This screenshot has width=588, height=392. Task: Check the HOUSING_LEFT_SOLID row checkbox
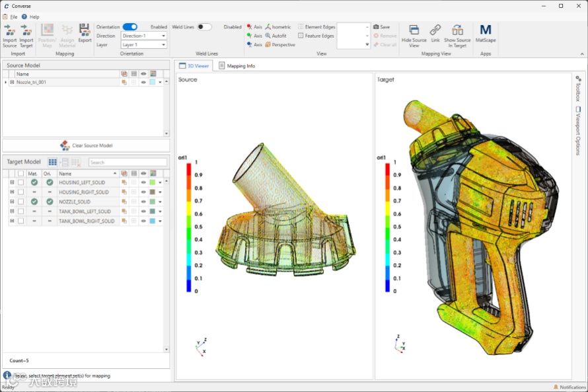pyautogui.click(x=21, y=182)
